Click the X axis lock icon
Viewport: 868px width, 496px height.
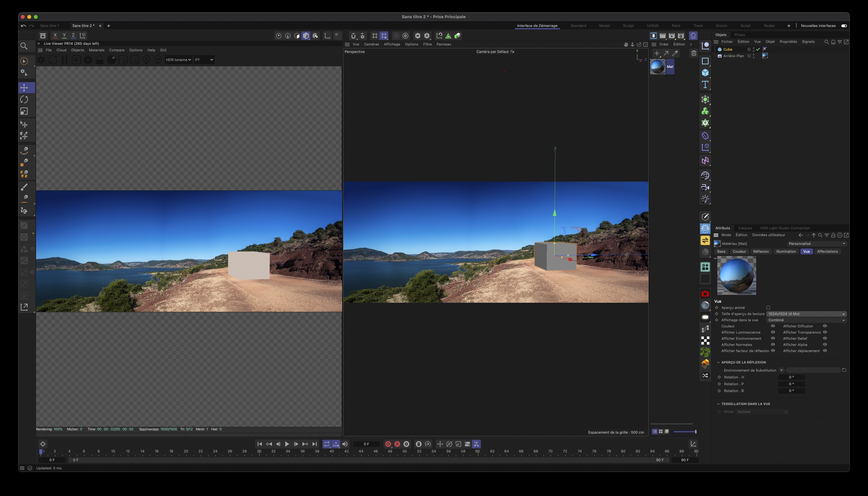tap(55, 35)
